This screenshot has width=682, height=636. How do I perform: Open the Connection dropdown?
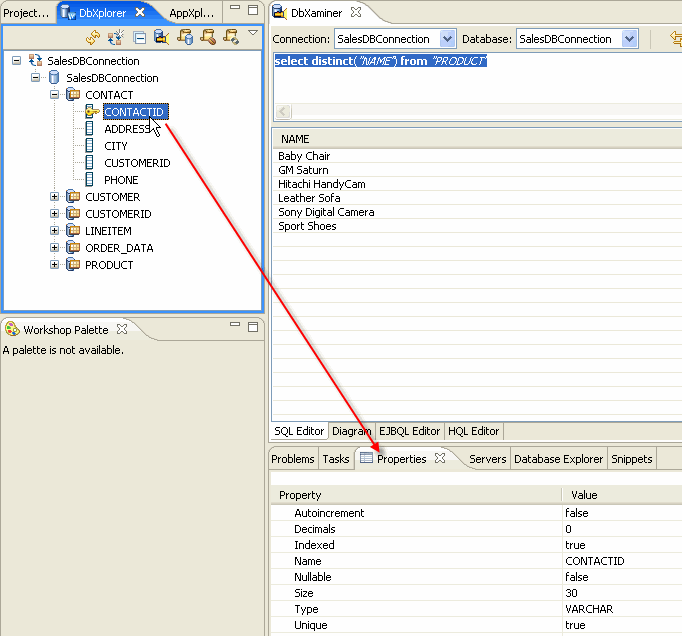(447, 39)
